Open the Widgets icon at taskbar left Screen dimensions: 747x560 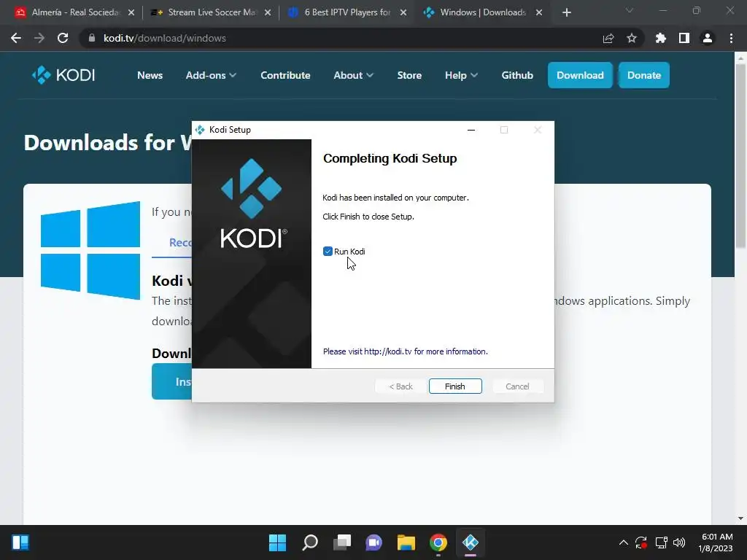tap(20, 542)
